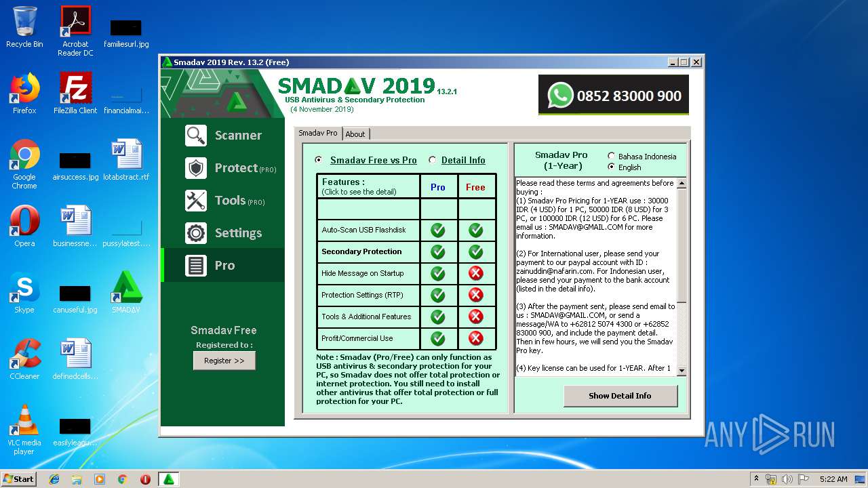Open the Windows Start menu

point(18,479)
